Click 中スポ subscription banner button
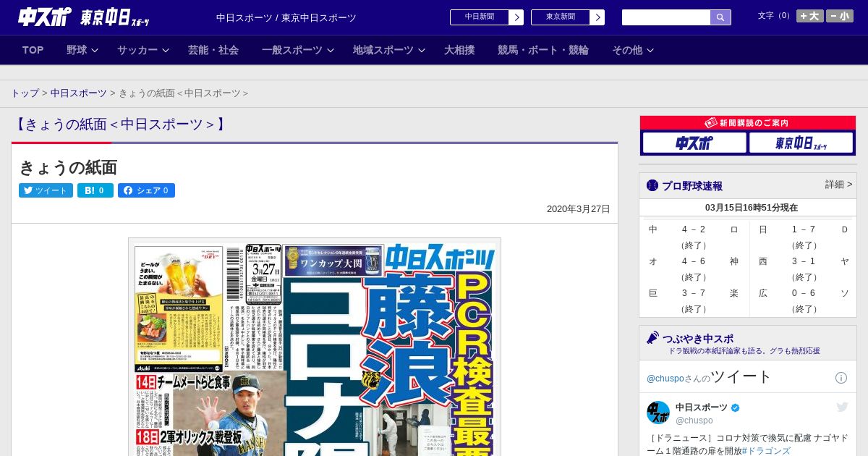Viewport: 868px width, 456px height. click(x=694, y=143)
